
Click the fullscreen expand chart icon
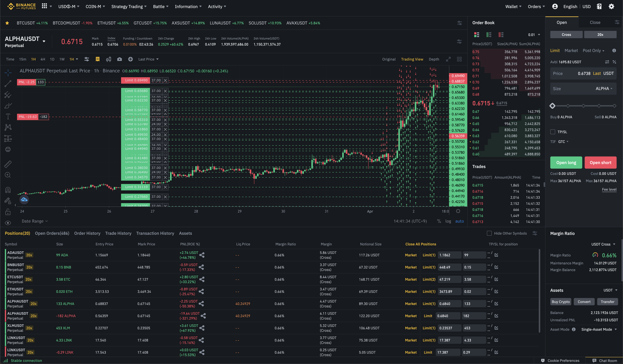448,59
